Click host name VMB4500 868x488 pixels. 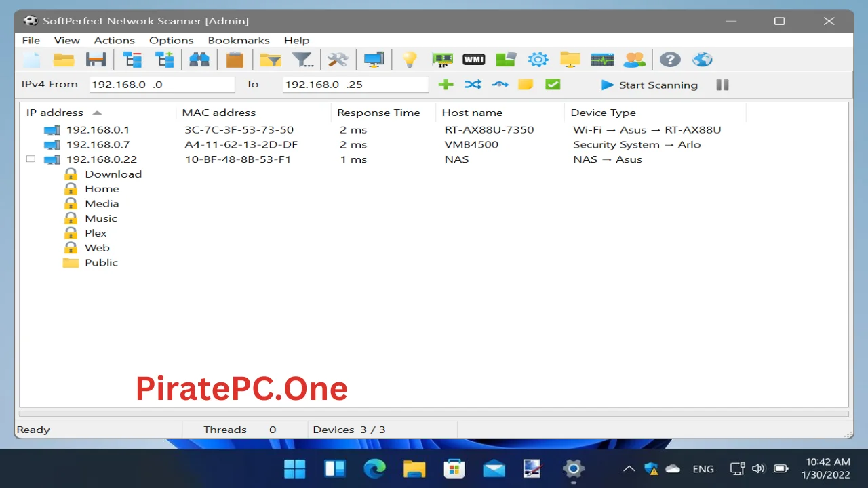tap(471, 144)
